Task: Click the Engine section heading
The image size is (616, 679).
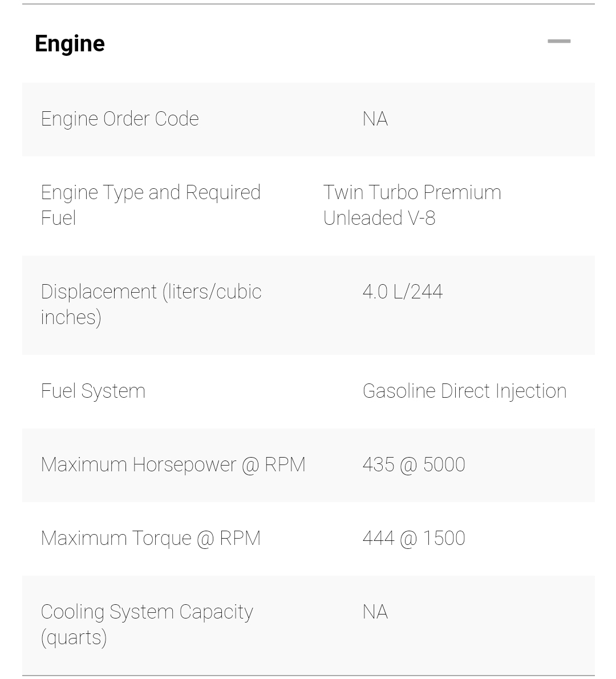Action: pos(70,43)
